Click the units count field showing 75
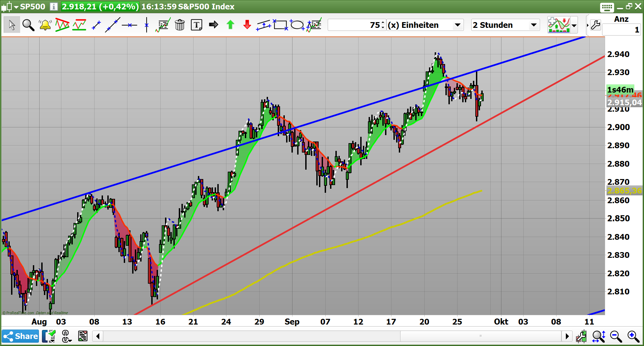Viewport: 644px width, 346px height. point(354,25)
